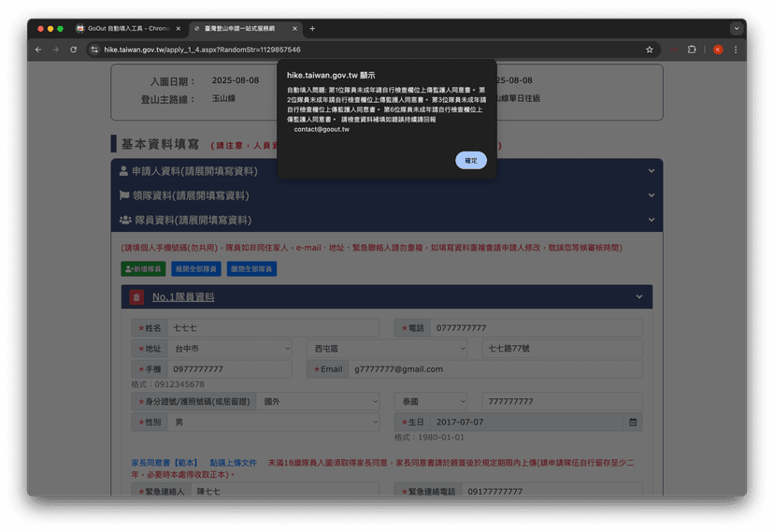Open the Chrome profile avatar
This screenshot has height=532, width=774.
pyautogui.click(x=718, y=50)
